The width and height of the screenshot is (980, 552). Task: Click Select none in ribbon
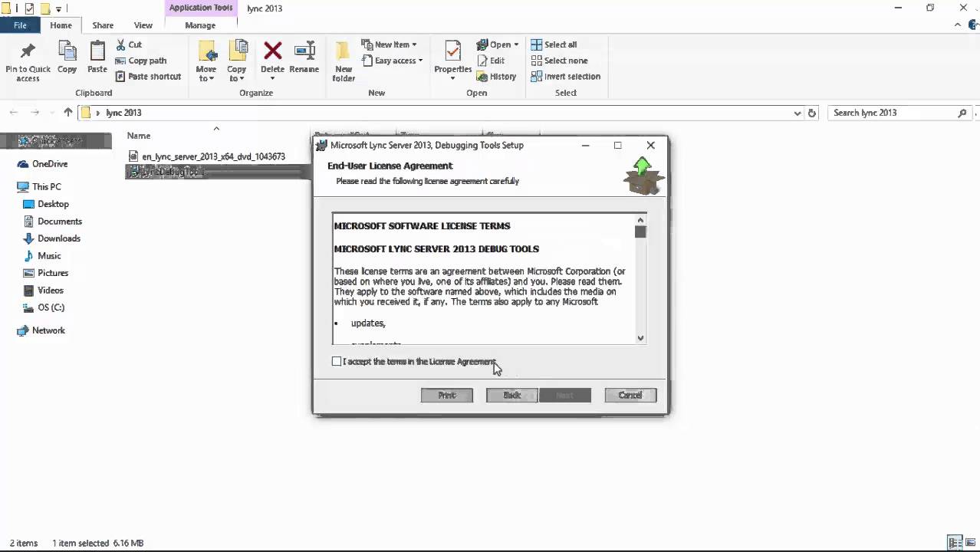(559, 61)
